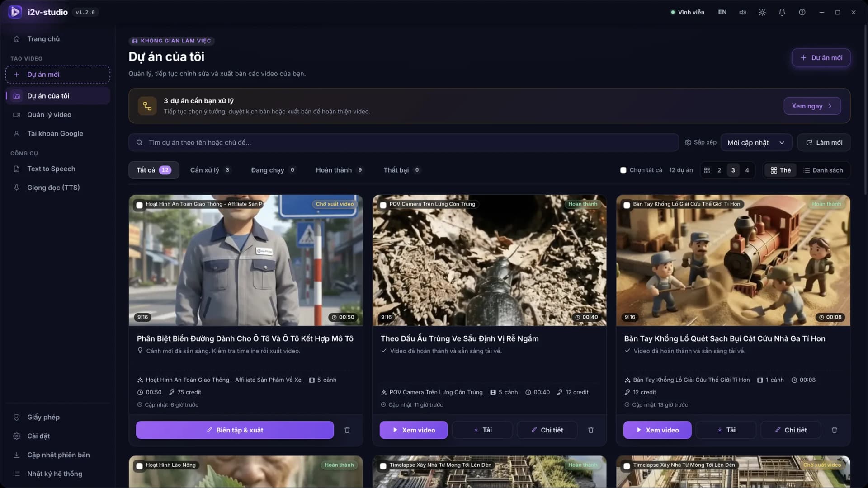Open the help question-mark icon
This screenshot has width=868, height=488.
[802, 12]
